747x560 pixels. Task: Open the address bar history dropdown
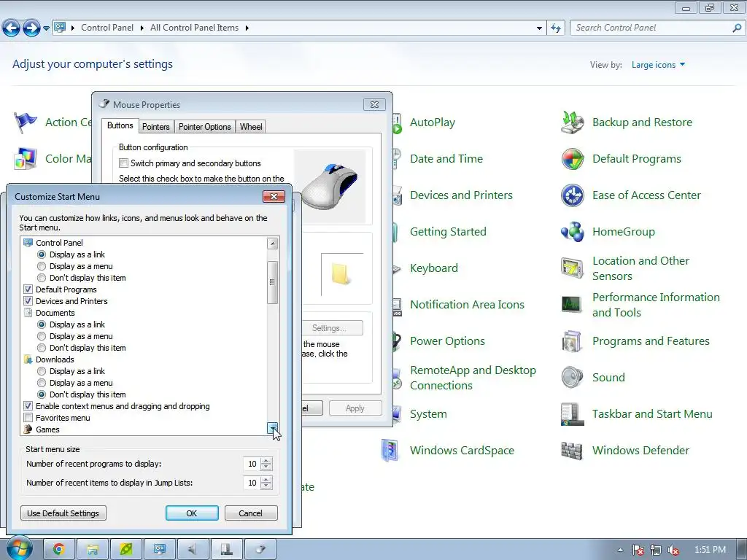pos(539,28)
